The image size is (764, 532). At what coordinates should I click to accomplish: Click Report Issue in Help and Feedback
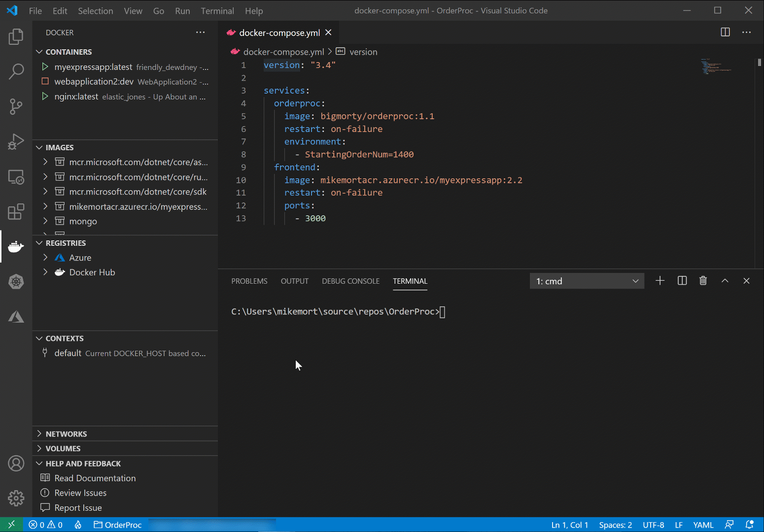pos(77,507)
